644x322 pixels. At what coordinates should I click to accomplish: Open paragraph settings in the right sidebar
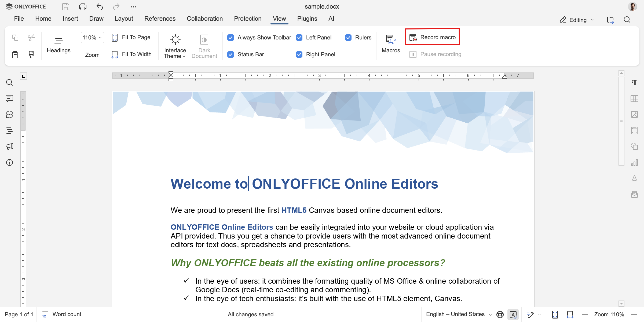point(635,82)
